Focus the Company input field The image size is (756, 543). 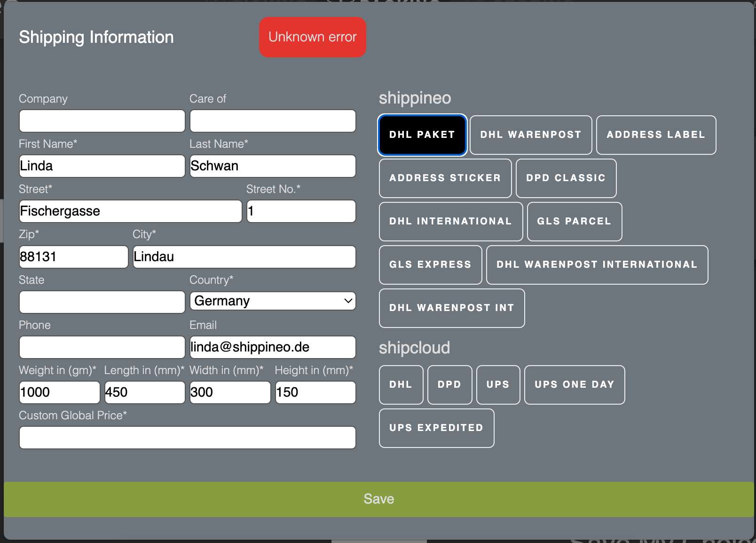[102, 121]
